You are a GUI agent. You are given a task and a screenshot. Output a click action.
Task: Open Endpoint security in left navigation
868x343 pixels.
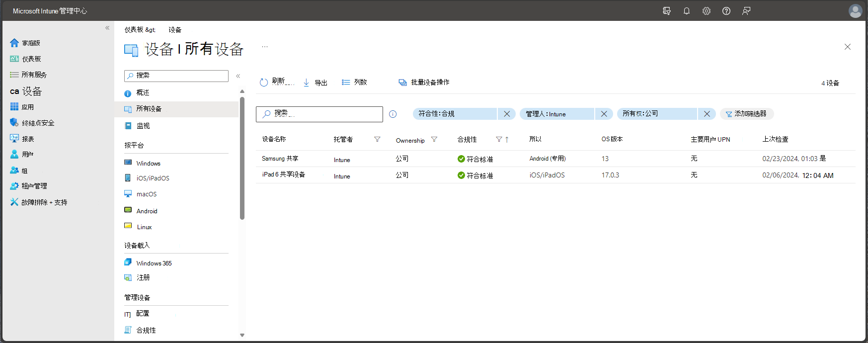[38, 123]
